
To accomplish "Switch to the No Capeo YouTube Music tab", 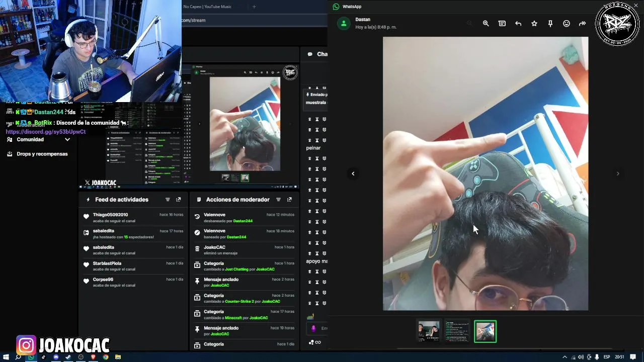I will (207, 7).
